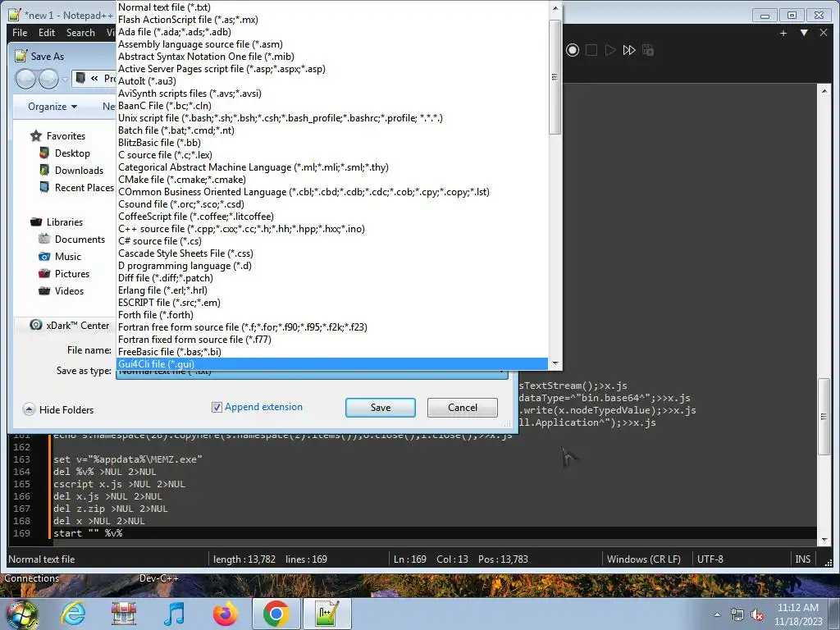
Task: Open the music player taskbar icon
Action: 175,614
